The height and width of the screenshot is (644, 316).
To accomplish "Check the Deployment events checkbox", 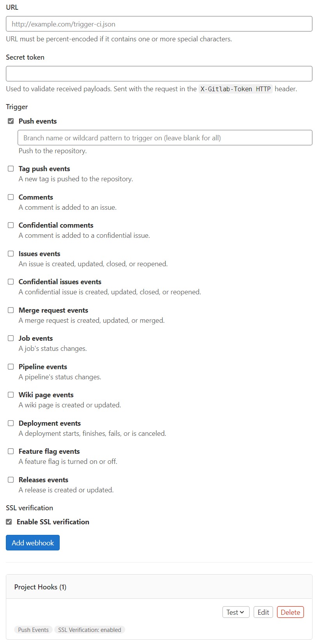I will click(11, 423).
